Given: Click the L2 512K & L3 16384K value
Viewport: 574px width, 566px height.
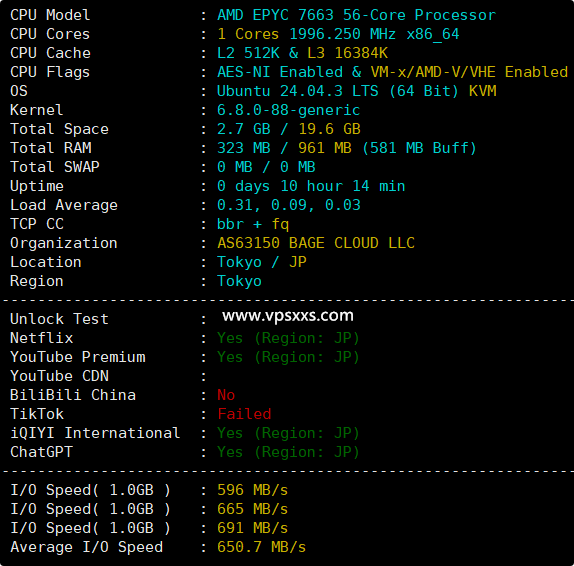Looking at the screenshot, I should coord(302,53).
